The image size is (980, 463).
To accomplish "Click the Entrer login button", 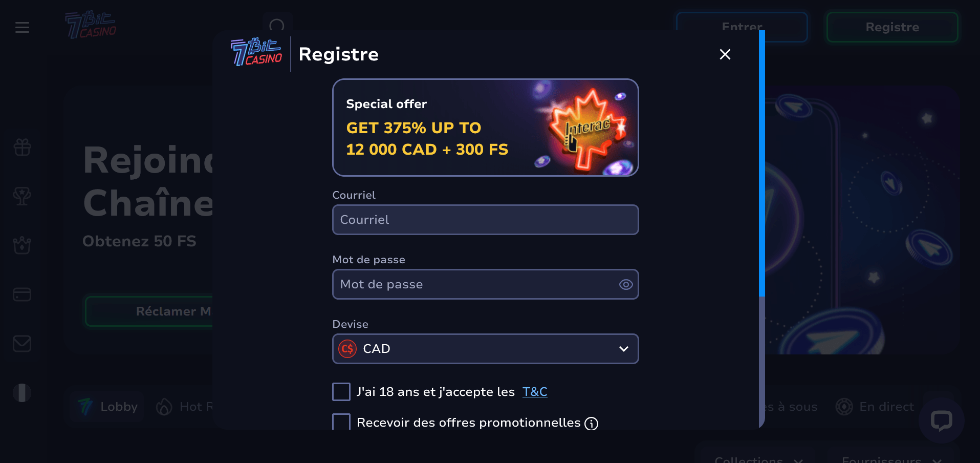I will pos(742,27).
